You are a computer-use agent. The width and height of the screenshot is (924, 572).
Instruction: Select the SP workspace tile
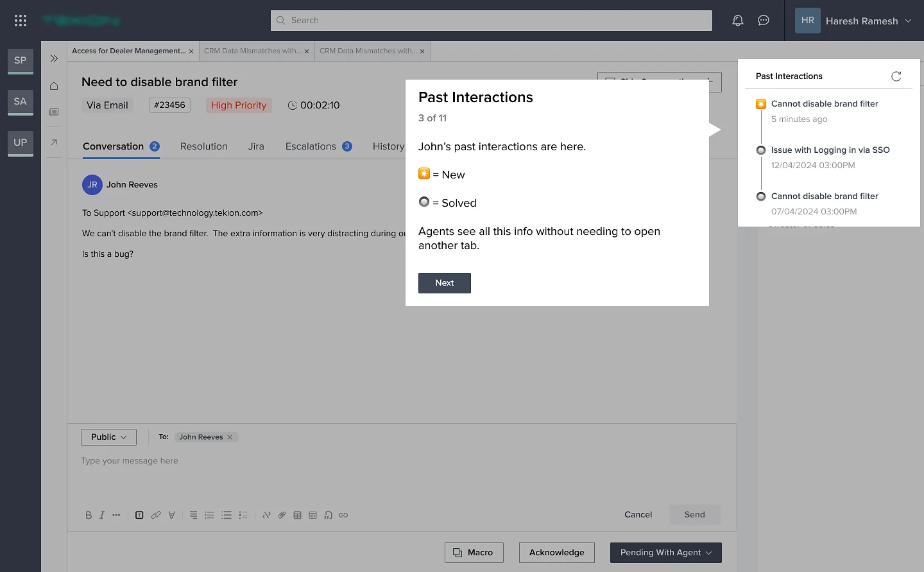pyautogui.click(x=21, y=60)
